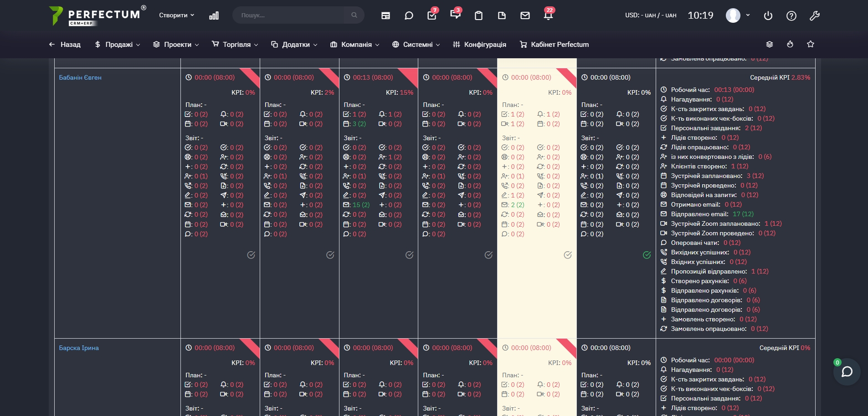Screen dimensions: 868x416
Task: Open employee link Бабанін Євген
Action: pos(80,77)
